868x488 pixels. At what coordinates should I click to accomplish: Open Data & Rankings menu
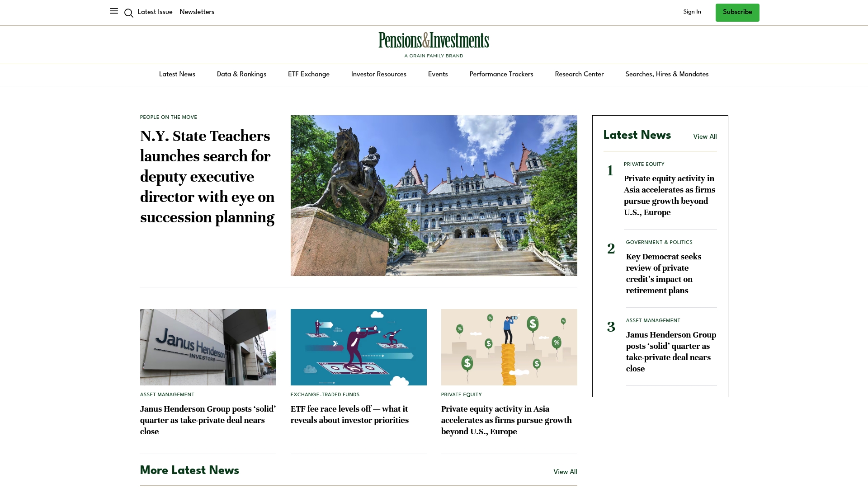(x=241, y=75)
